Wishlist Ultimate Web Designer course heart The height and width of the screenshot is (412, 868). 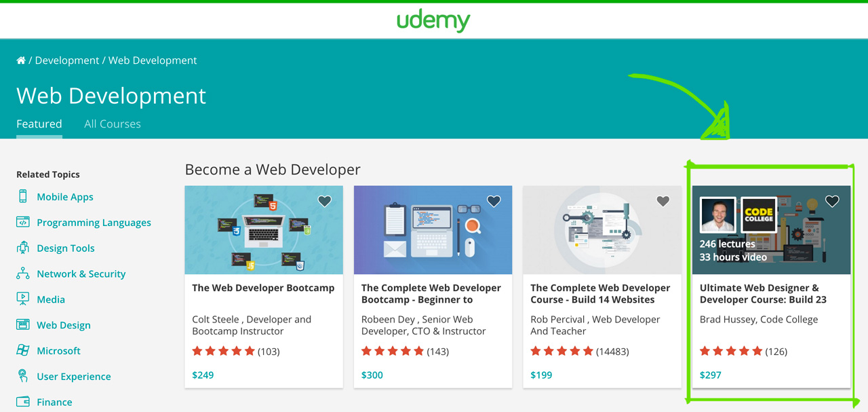tap(832, 201)
